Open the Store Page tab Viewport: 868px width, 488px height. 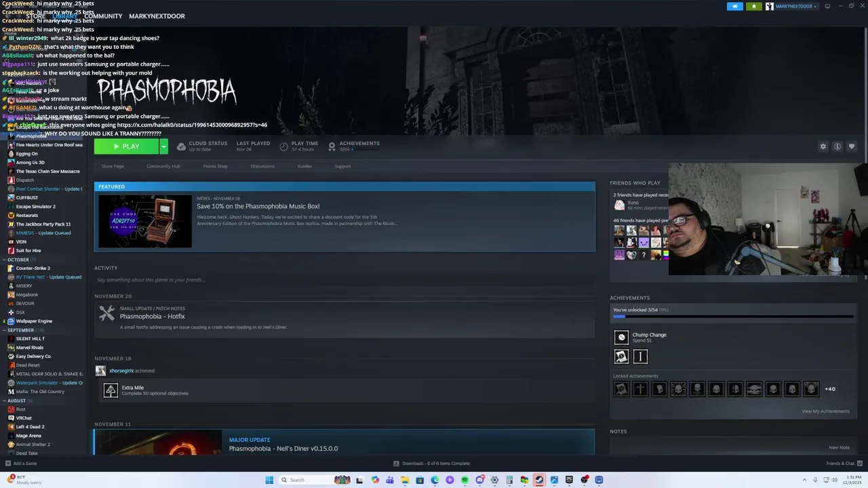coord(113,166)
